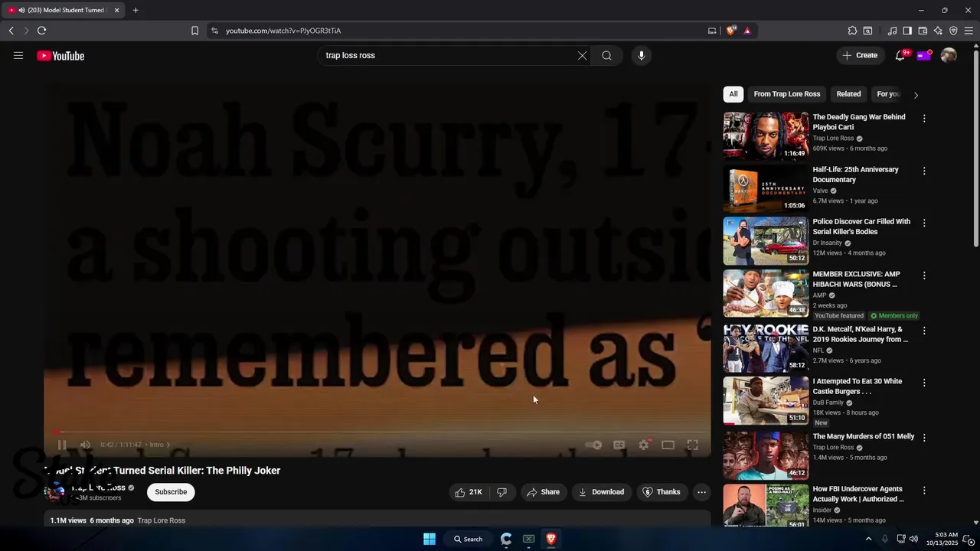The image size is (980, 551).
Task: Run search with magnifier button
Action: (606, 55)
